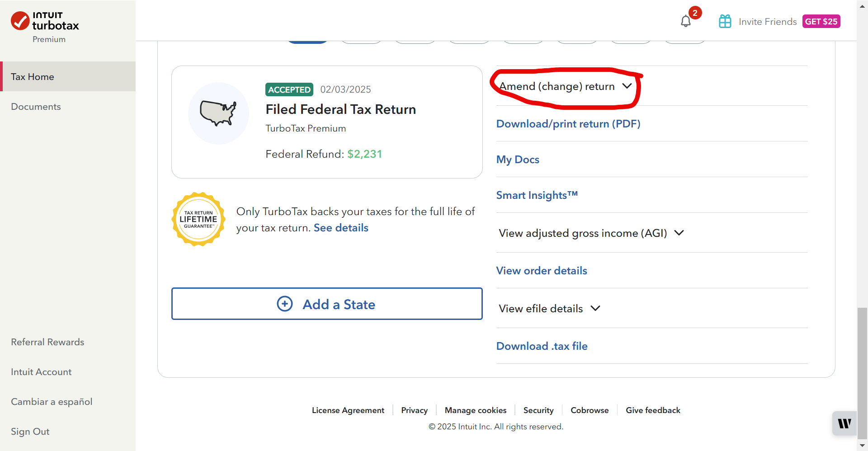This screenshot has height=451, width=868.
Task: Switch language via Cambiar a español
Action: coord(52,402)
